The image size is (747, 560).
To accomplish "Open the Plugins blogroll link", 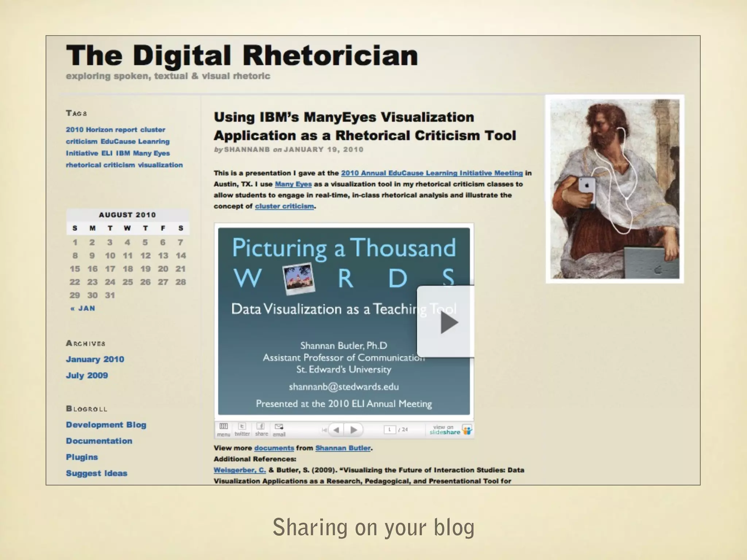I will [82, 457].
